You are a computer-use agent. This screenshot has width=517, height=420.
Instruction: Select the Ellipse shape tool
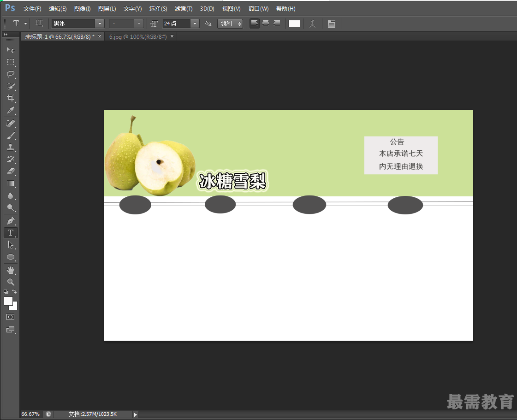11,257
